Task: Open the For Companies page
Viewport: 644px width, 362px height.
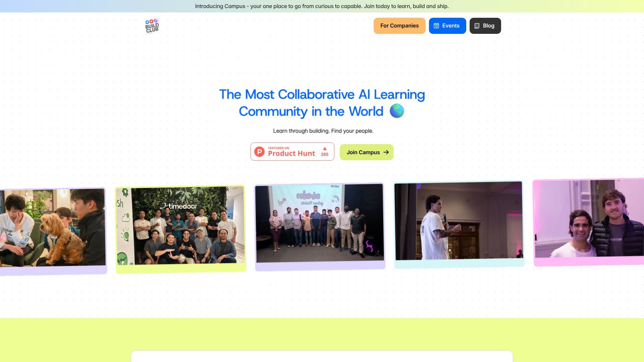Action: [399, 26]
